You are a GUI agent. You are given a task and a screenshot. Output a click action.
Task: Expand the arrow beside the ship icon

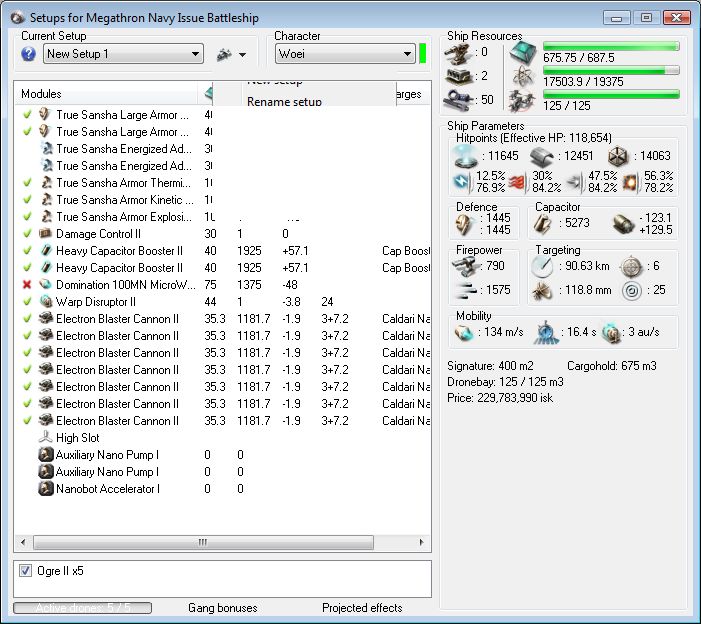pos(242,55)
